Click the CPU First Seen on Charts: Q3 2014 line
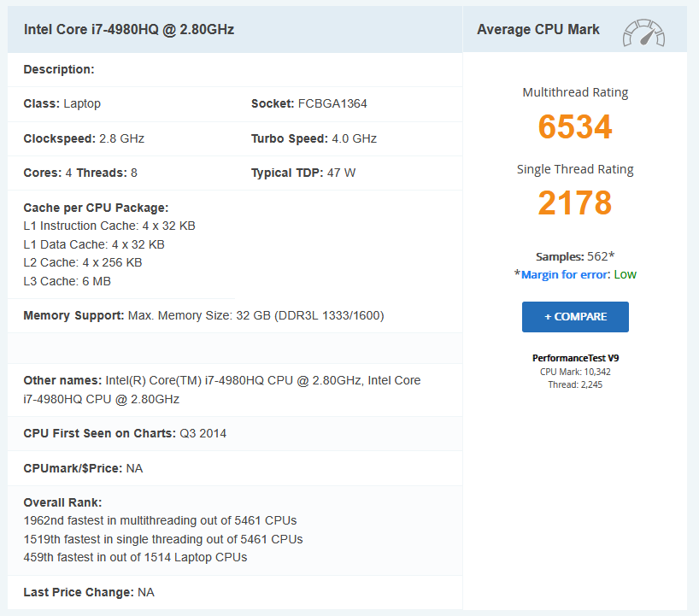Viewport: 699px width, 616px height. (125, 433)
